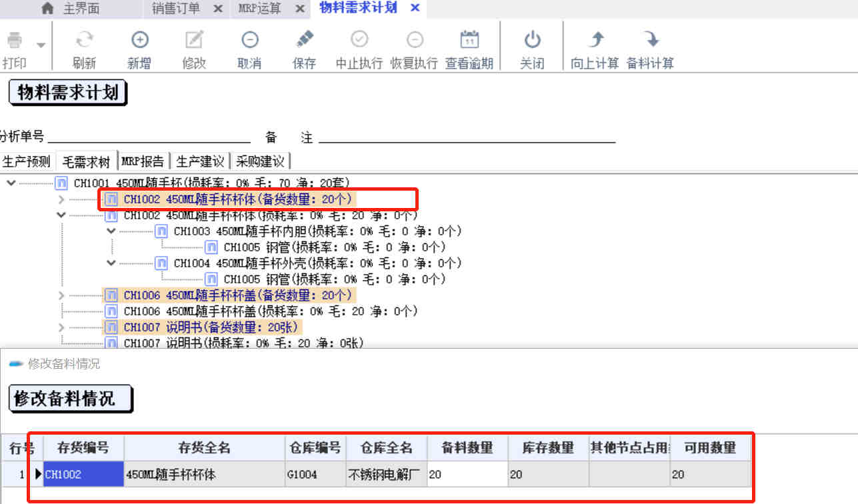The image size is (858, 504).
Task: Click the Cancel (取消) toolbar icon
Action: (249, 40)
